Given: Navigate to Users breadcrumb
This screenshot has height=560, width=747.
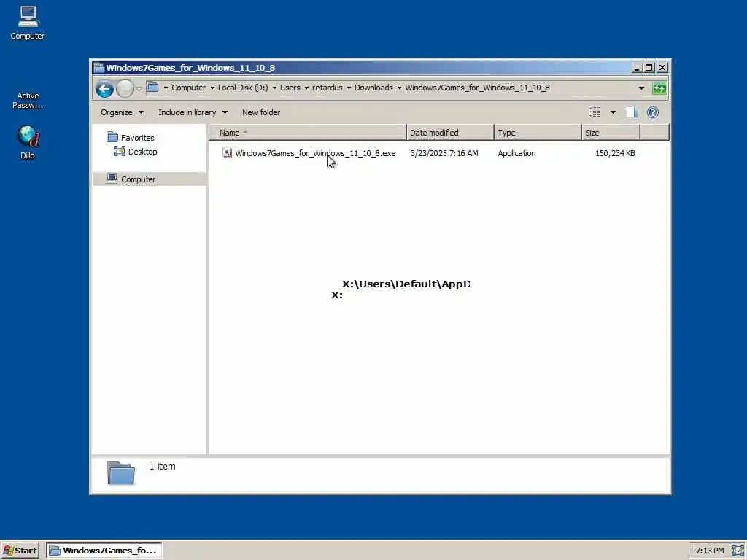Looking at the screenshot, I should [290, 87].
